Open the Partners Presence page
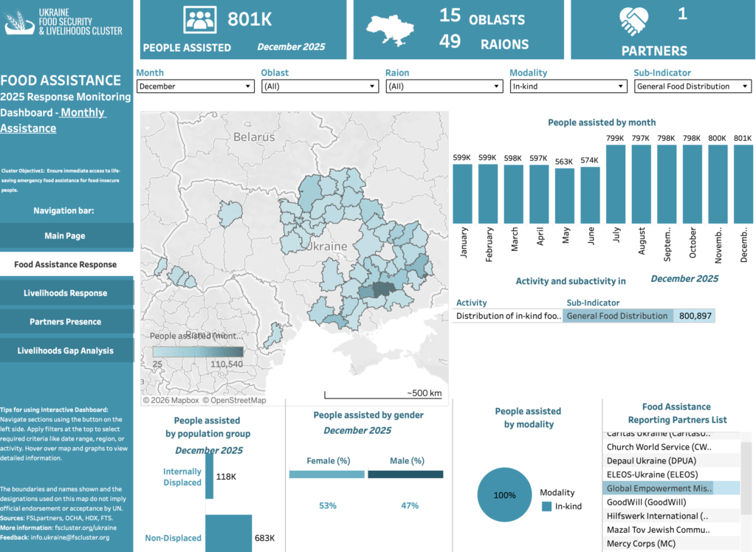This screenshot has height=552, width=756. click(x=66, y=322)
